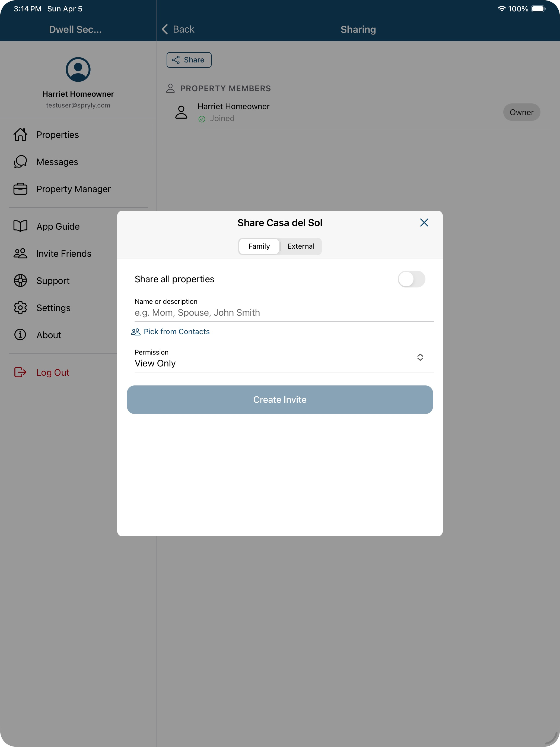Open Messages in the sidebar
The image size is (560, 747).
coord(78,162)
